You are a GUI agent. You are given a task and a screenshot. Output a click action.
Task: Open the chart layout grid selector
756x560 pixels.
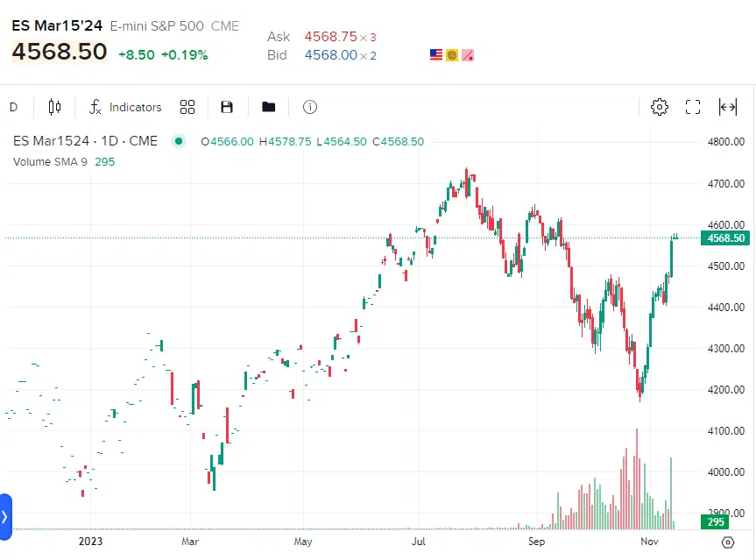click(187, 107)
